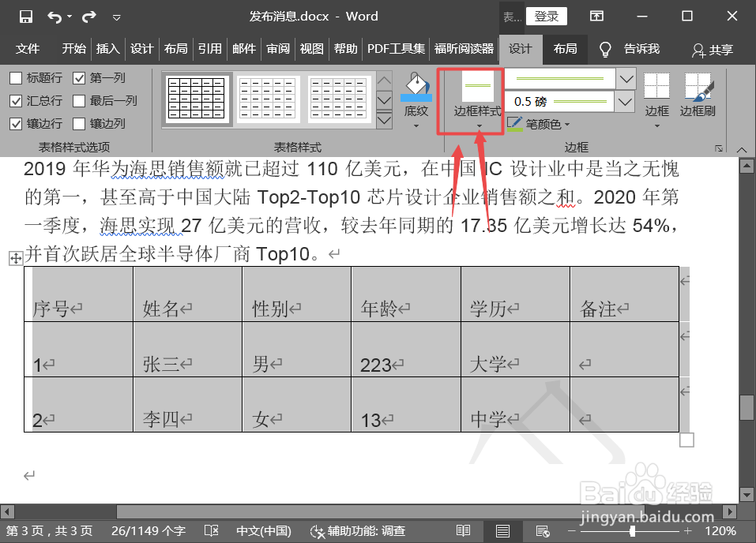Open 辅助功能: 调查 accessibility checker

[358, 531]
